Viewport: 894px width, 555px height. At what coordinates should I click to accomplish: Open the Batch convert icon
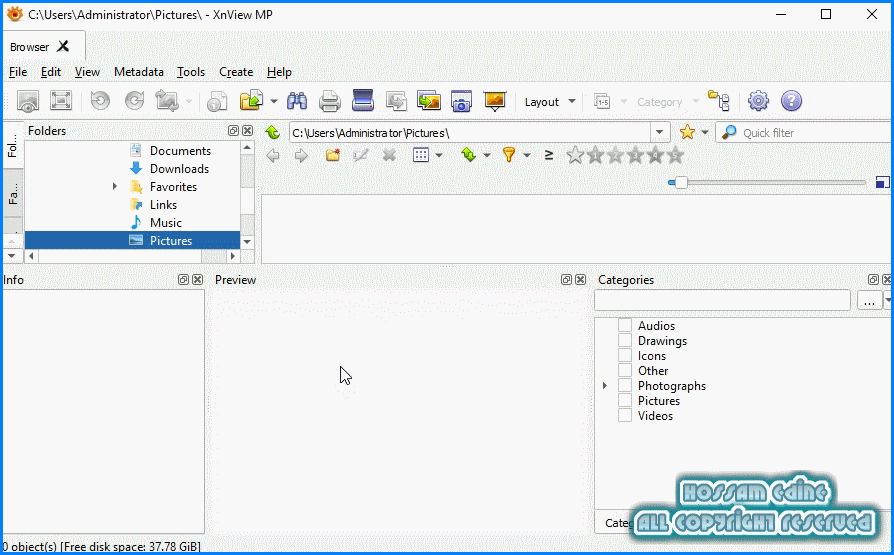click(x=429, y=102)
